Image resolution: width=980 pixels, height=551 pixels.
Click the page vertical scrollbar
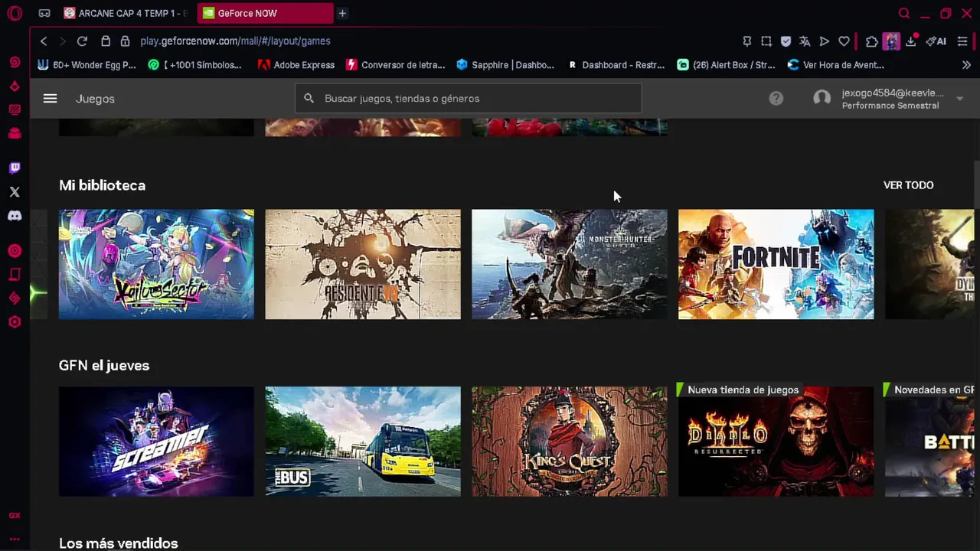click(x=976, y=184)
